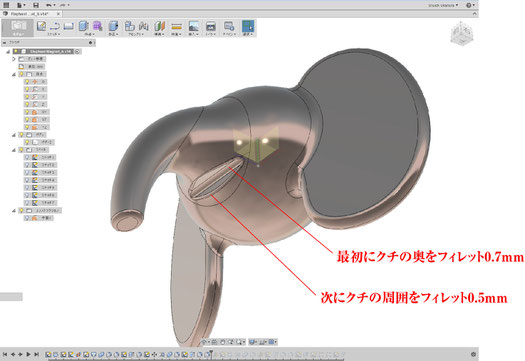Select the Offset Plane construct icon
The width and height of the screenshot is (525, 361).
(160, 26)
